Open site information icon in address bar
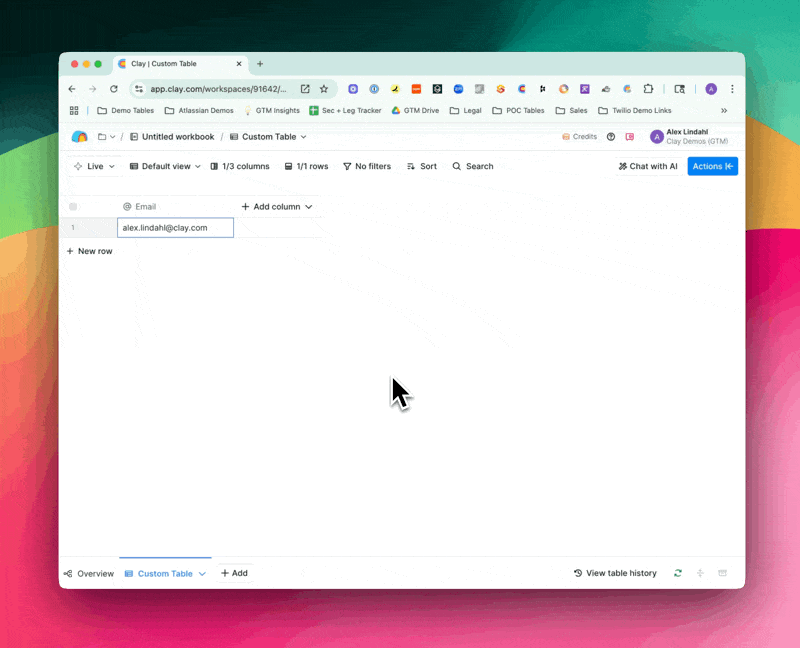Screen dimensions: 800x648 [139, 89]
